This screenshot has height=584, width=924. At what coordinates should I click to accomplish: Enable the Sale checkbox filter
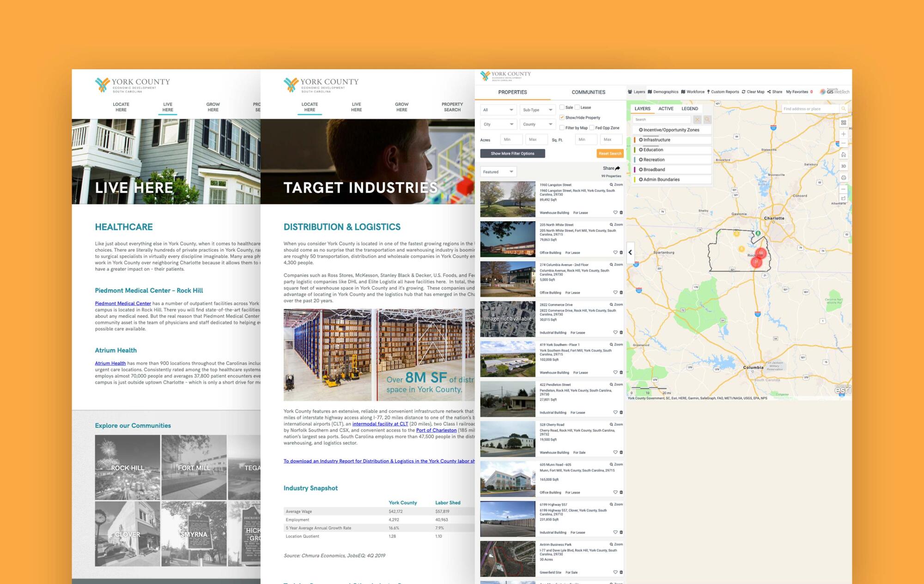coord(562,107)
